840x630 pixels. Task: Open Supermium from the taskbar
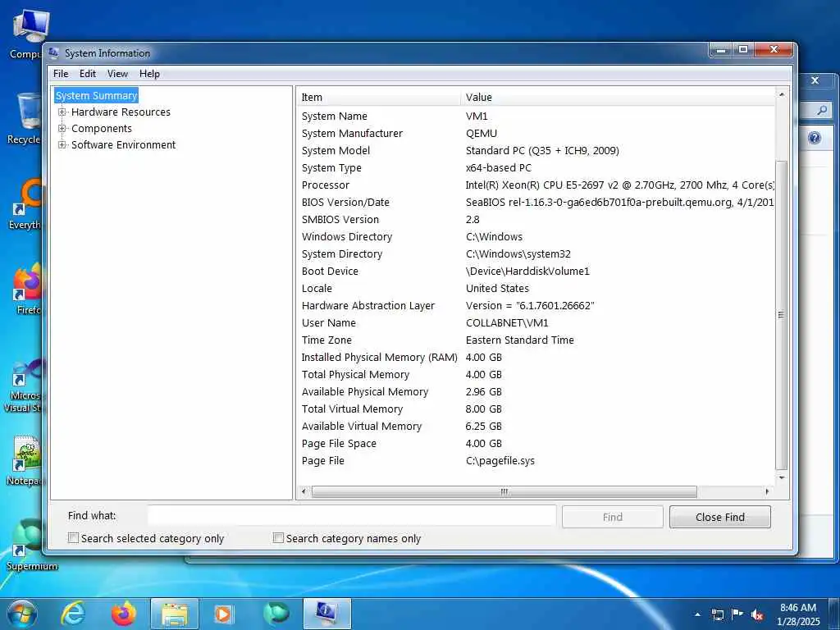pos(276,614)
